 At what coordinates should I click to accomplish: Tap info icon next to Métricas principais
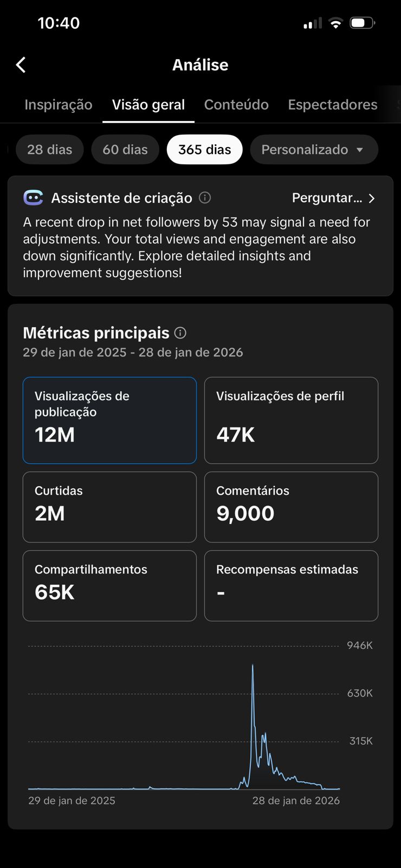click(x=180, y=333)
